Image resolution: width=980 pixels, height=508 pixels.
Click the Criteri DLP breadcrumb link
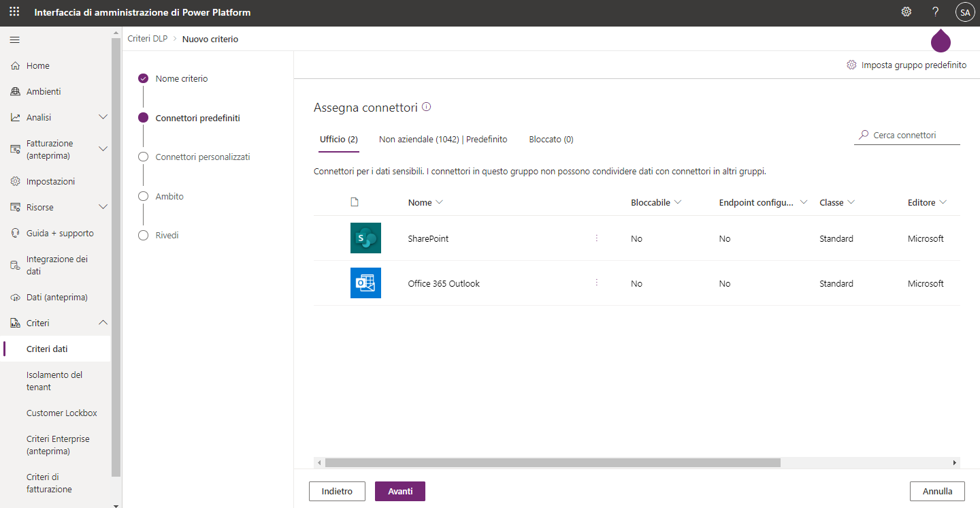pos(148,39)
